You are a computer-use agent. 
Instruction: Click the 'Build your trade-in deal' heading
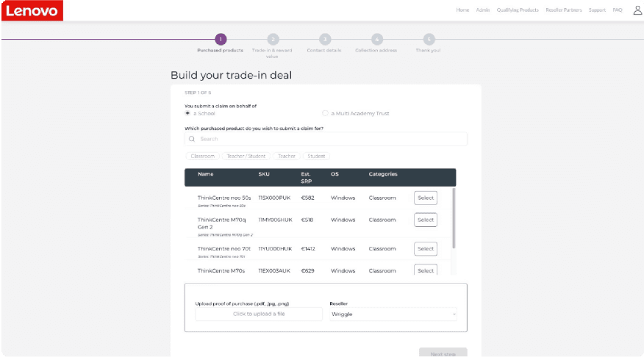232,75
